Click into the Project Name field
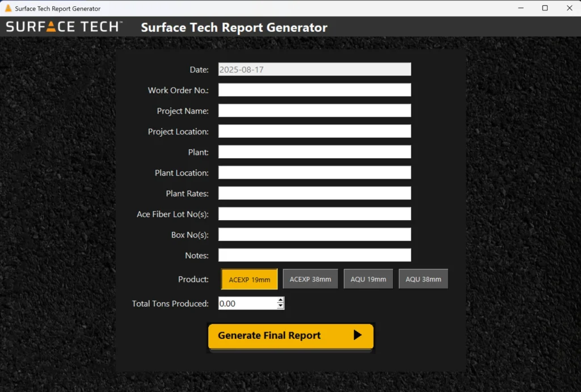Image resolution: width=581 pixels, height=392 pixels. click(314, 111)
